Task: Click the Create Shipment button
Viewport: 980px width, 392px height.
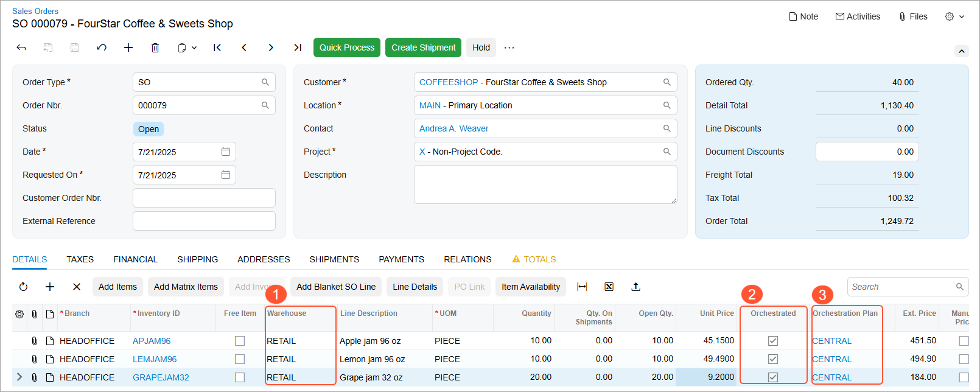Action: pyautogui.click(x=423, y=47)
